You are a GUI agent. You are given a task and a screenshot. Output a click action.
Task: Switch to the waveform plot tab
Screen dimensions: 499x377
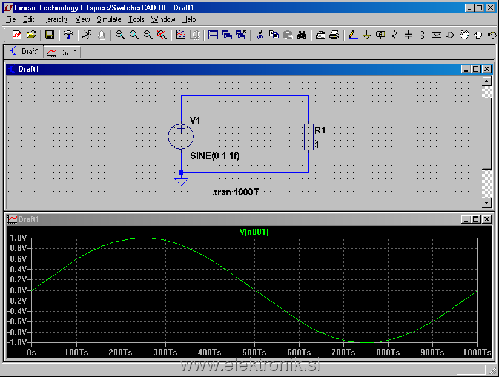[62, 52]
